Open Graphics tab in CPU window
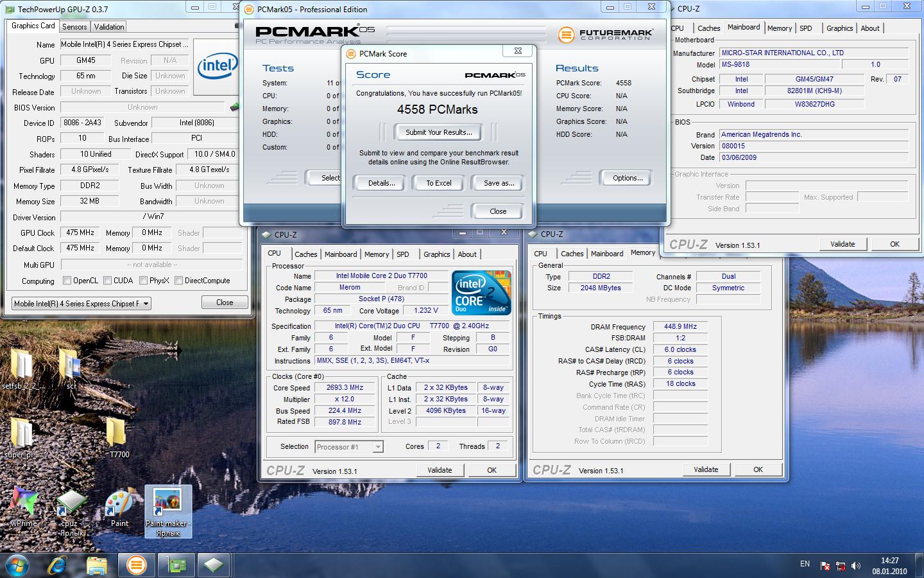 (x=437, y=254)
